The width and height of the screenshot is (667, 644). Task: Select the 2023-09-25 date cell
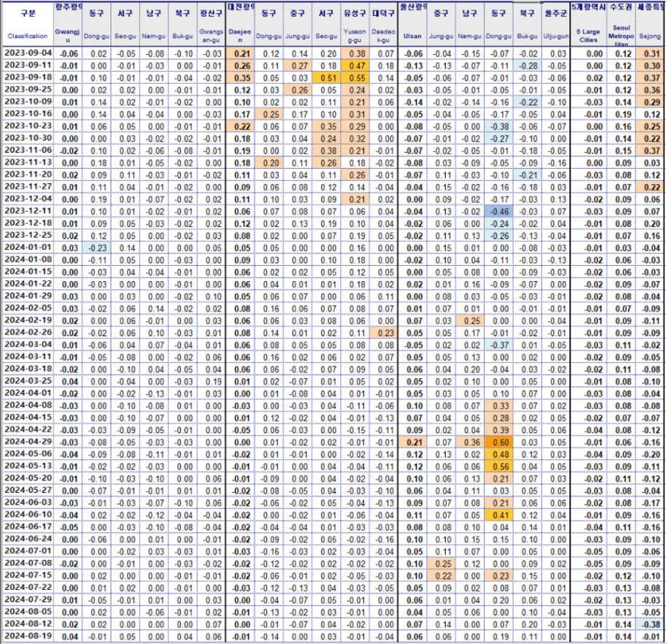28,90
